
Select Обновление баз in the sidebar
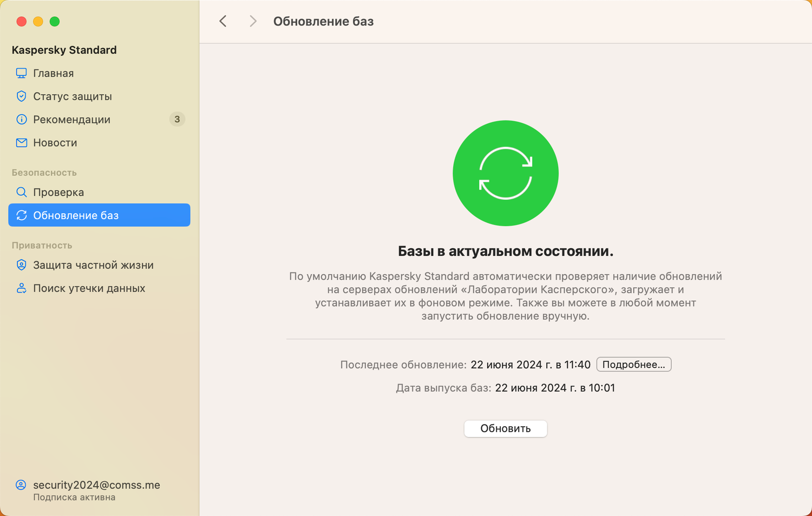click(x=99, y=215)
